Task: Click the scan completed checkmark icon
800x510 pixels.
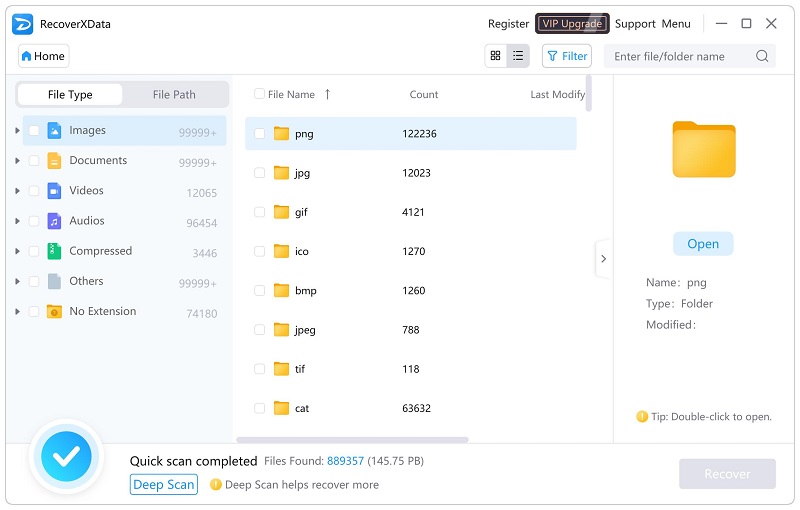Action: pyautogui.click(x=67, y=457)
